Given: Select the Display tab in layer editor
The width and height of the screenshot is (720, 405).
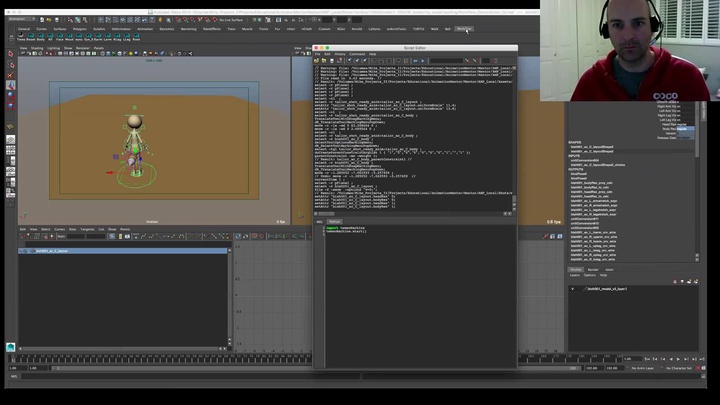Looking at the screenshot, I should pos(576,269).
